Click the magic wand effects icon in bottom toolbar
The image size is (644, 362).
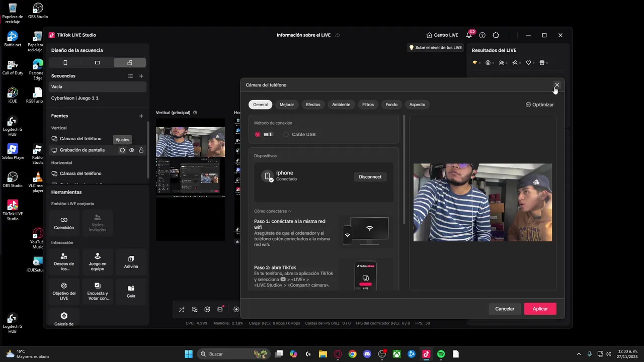[182, 309]
